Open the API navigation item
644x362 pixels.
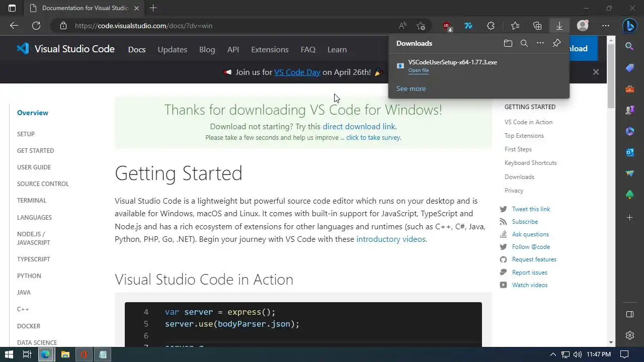(233, 49)
